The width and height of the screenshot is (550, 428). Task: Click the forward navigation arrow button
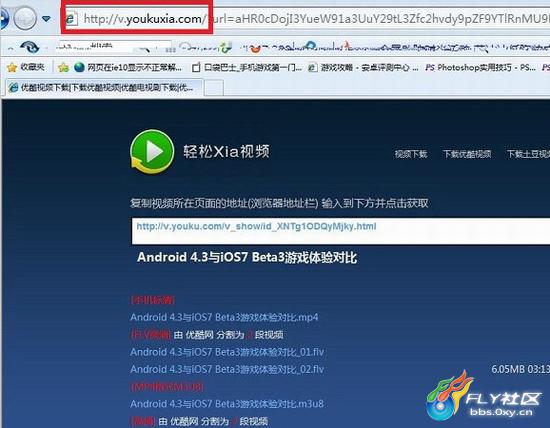tap(25, 18)
